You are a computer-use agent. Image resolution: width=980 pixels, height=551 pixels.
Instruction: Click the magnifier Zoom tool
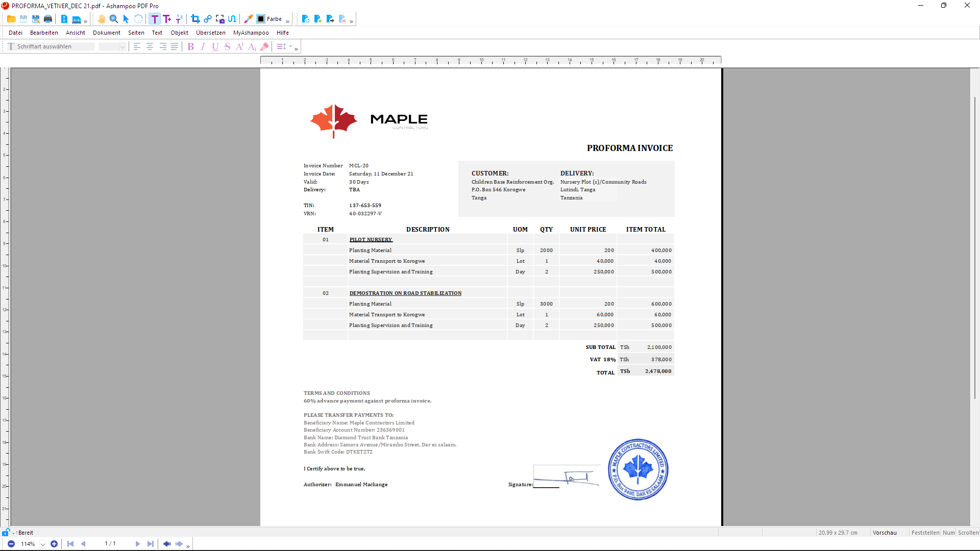coord(114,19)
